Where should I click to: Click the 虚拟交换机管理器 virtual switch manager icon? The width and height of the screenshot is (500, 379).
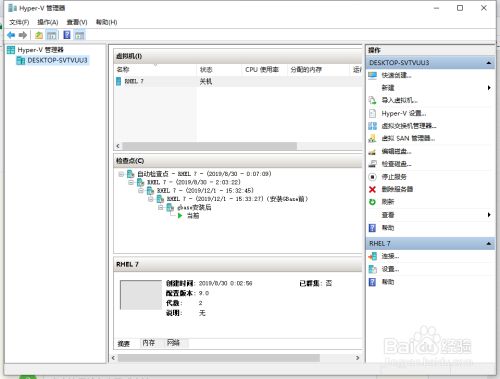(x=372, y=126)
